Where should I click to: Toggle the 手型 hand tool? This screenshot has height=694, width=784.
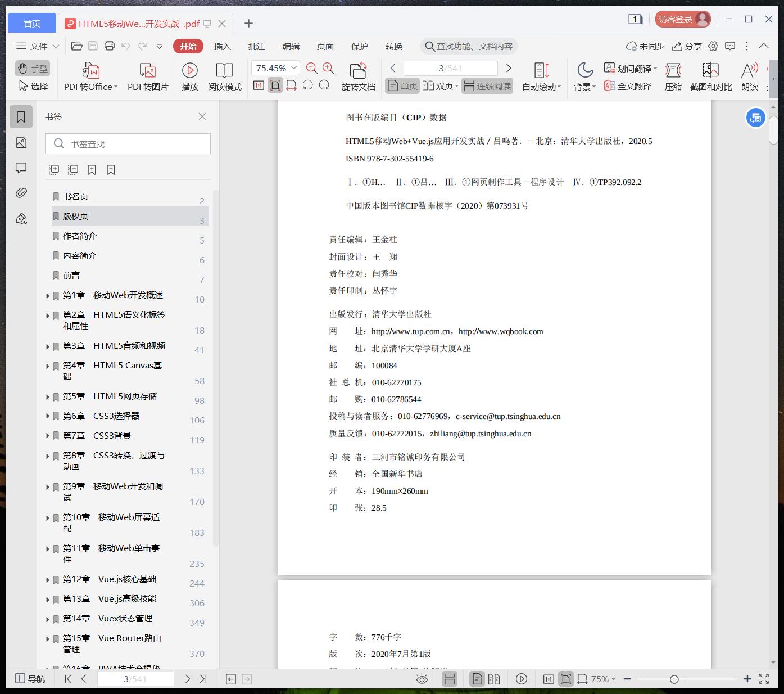click(x=33, y=69)
